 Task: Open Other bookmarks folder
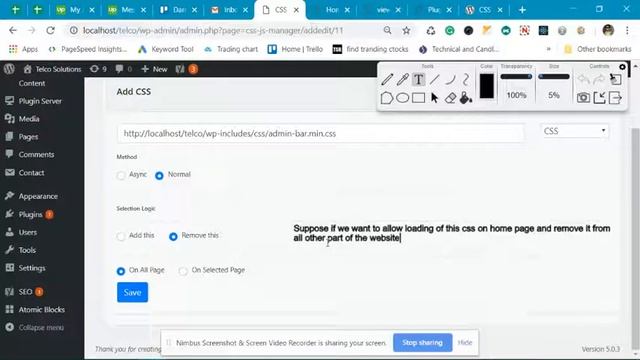pos(598,49)
